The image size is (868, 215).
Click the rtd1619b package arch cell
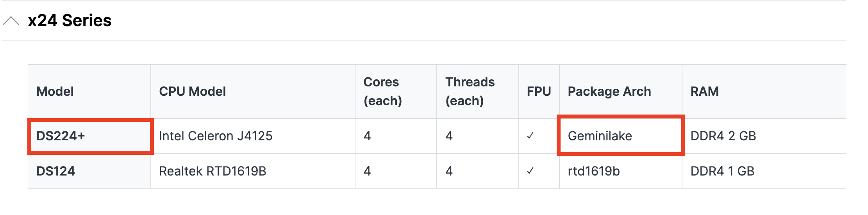(x=593, y=171)
